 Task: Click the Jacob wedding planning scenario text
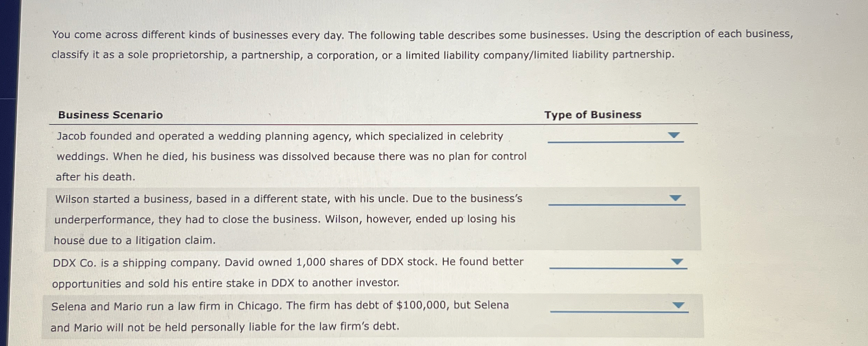coord(291,156)
